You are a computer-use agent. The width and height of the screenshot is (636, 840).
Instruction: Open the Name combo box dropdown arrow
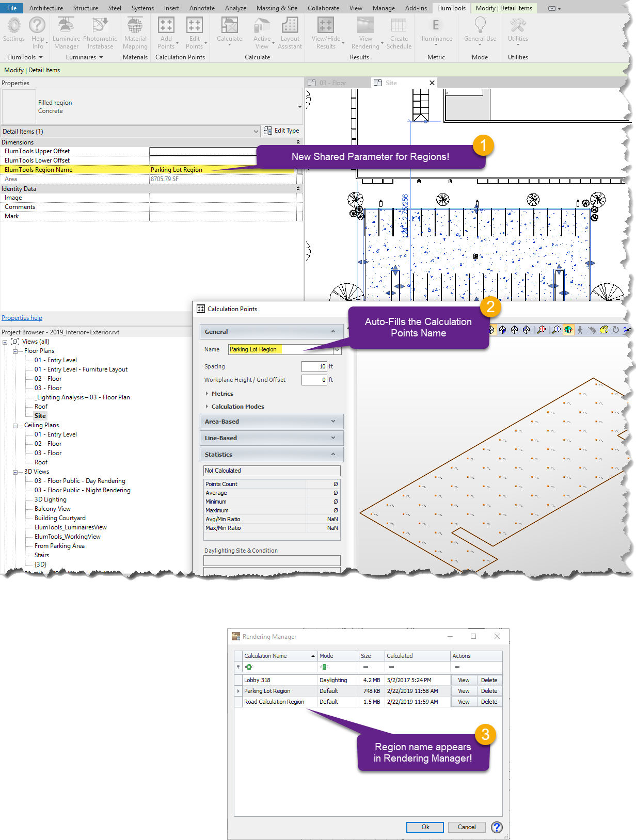click(337, 349)
